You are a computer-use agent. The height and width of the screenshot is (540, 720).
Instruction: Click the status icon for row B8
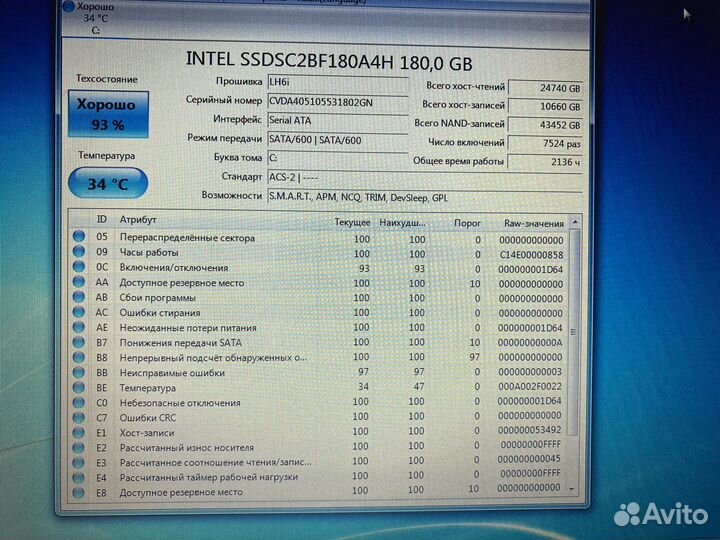pos(79,357)
